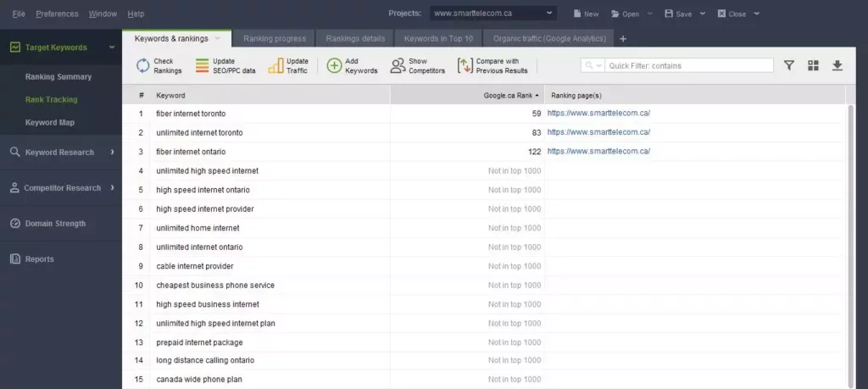Select keyword row 'unlimited home internet'
The image size is (868, 389).
[x=484, y=228]
